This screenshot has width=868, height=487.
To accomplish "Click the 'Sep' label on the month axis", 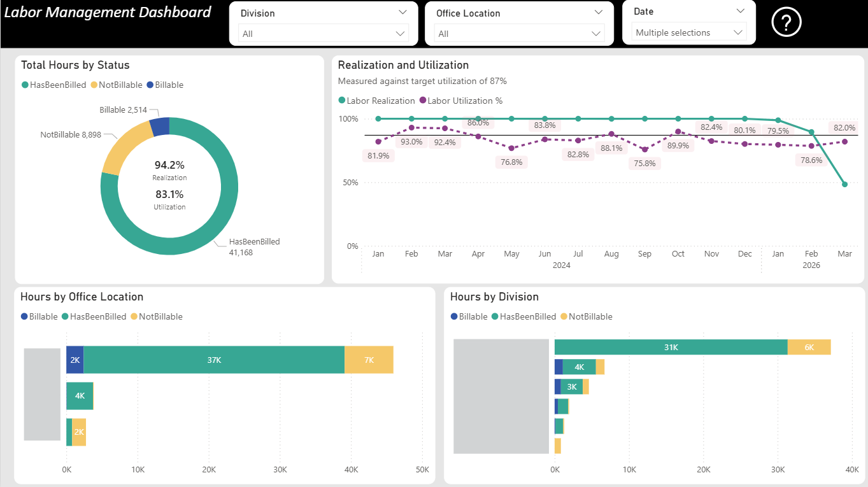I will point(644,254).
